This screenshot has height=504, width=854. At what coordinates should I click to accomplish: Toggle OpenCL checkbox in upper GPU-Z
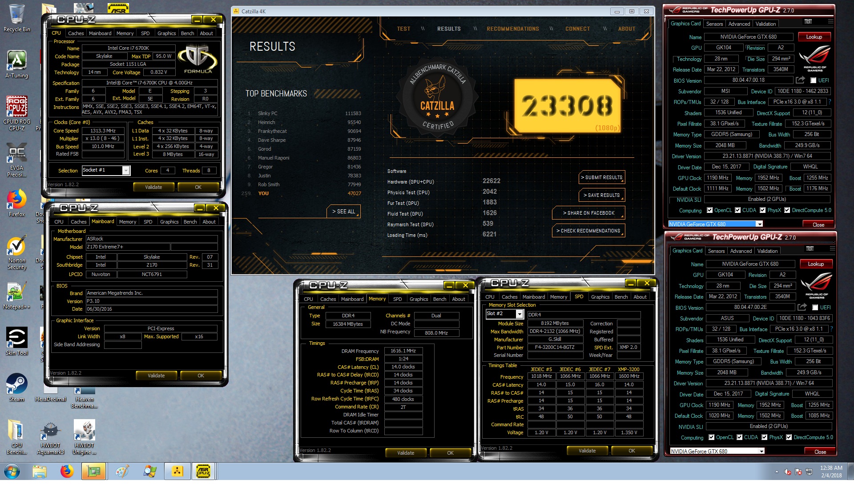point(710,210)
